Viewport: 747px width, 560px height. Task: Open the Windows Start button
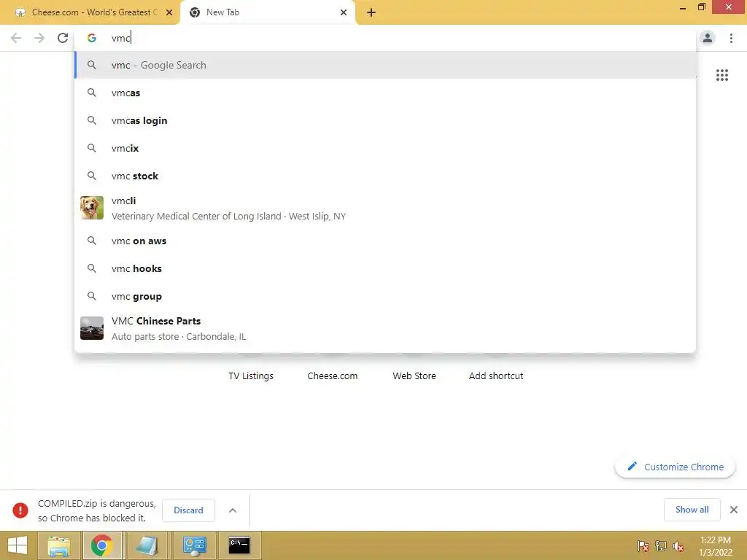(x=18, y=545)
